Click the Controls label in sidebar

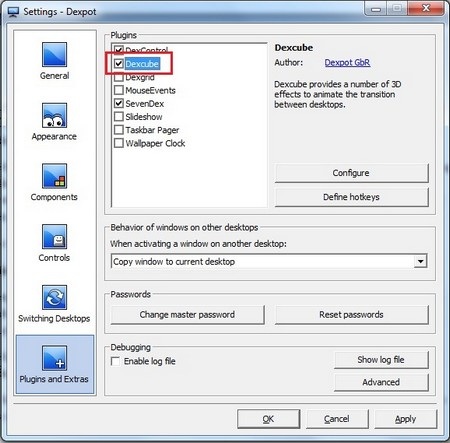pos(54,258)
